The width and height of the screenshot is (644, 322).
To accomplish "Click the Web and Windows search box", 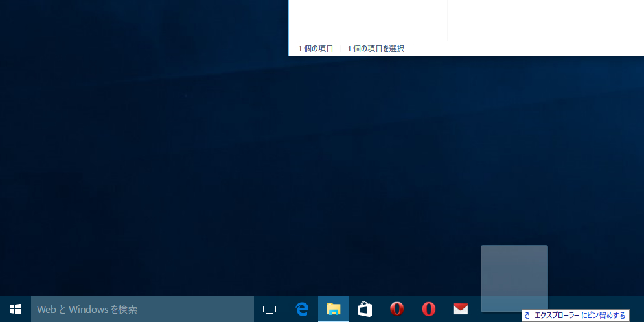I will pyautogui.click(x=143, y=309).
